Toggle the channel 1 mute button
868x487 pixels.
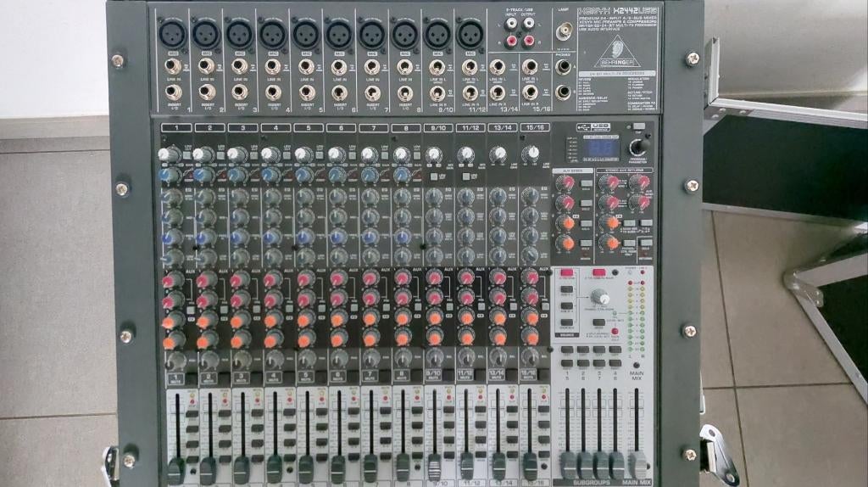pos(175,378)
